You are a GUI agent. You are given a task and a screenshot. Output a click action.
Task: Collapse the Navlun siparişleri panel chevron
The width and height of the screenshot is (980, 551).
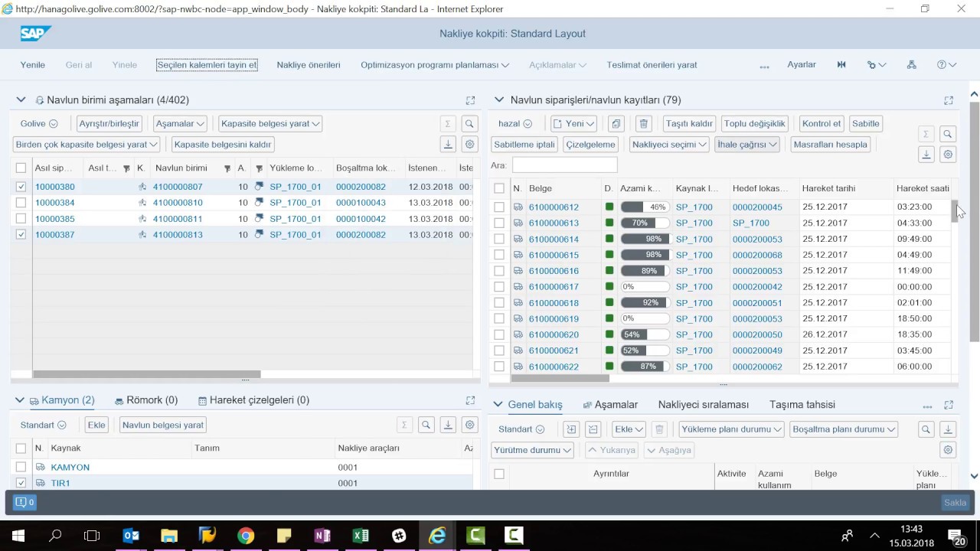point(499,99)
